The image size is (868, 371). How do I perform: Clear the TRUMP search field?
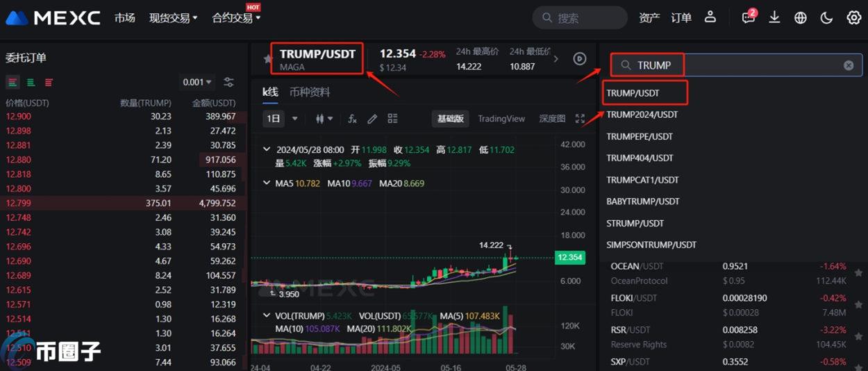pos(849,65)
